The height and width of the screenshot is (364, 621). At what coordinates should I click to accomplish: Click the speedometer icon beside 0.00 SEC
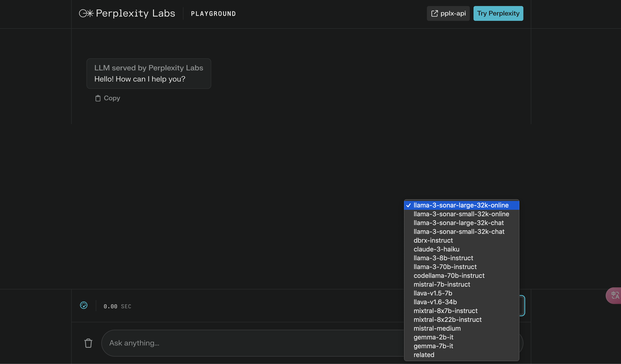click(84, 305)
